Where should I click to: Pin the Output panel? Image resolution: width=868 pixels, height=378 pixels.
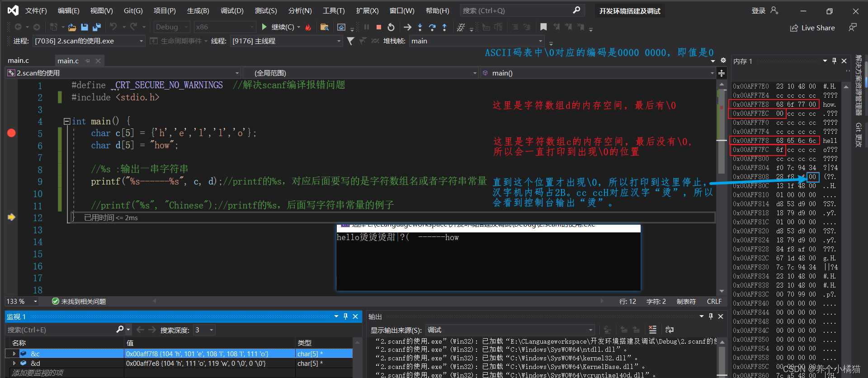711,317
